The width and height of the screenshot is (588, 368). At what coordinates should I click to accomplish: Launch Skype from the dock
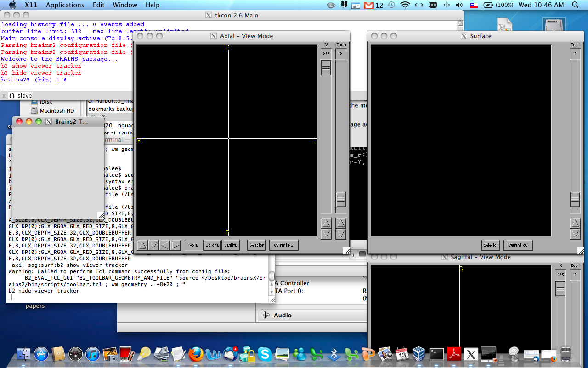coord(265,354)
